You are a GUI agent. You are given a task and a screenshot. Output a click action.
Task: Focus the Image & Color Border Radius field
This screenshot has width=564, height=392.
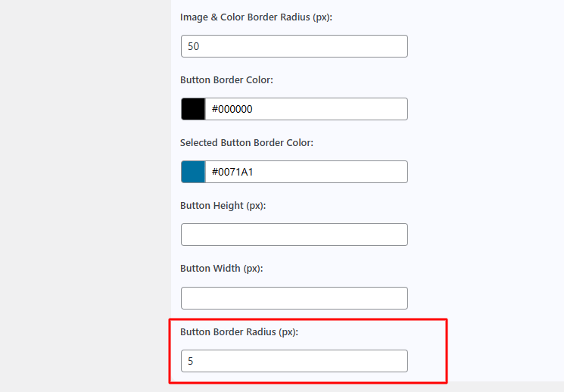[x=294, y=46]
